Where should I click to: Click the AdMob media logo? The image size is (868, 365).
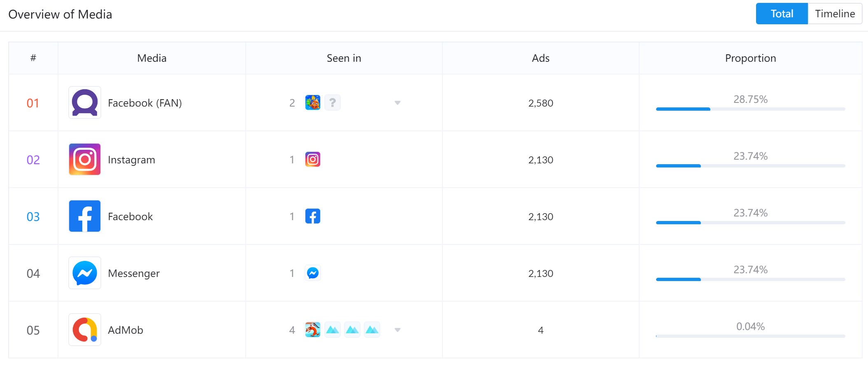[85, 330]
